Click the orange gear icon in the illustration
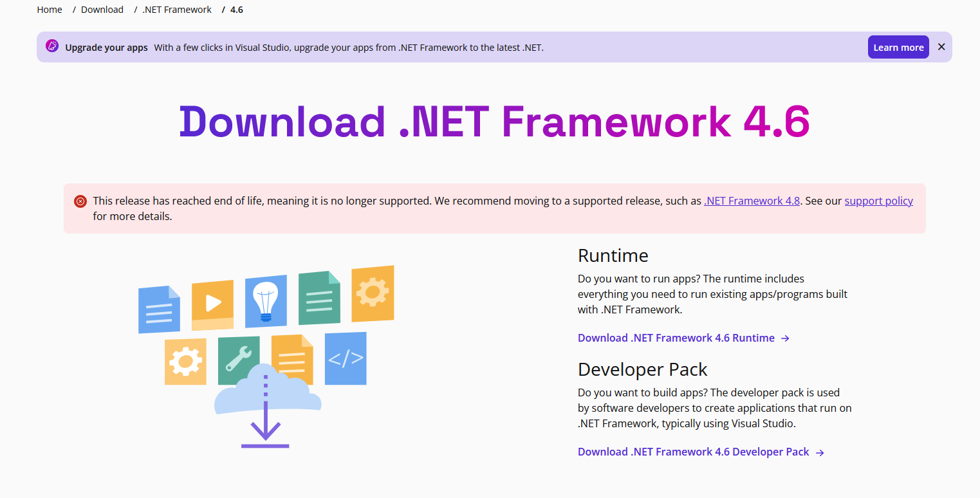980x498 pixels. (x=185, y=361)
